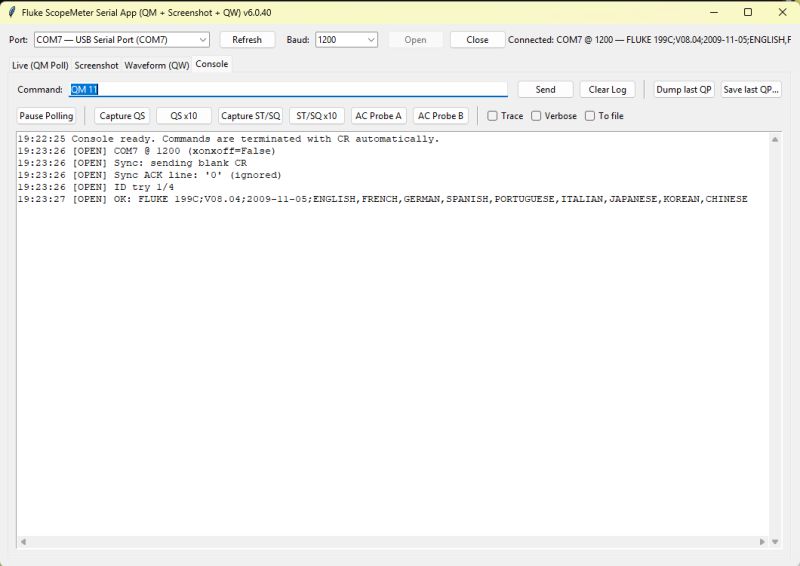
Task: Click the 'ID try 1/4' log line
Action: pos(95,187)
